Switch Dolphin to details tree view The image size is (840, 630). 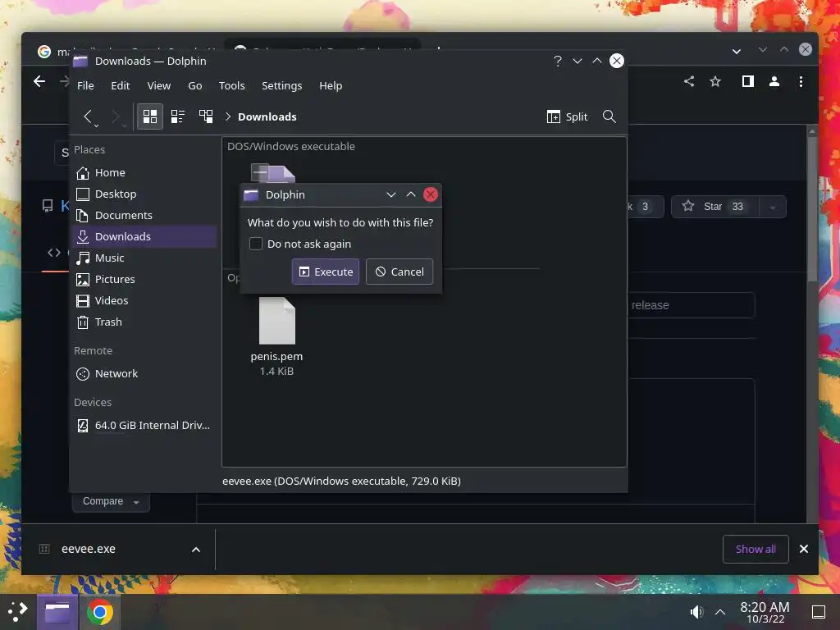pos(206,116)
